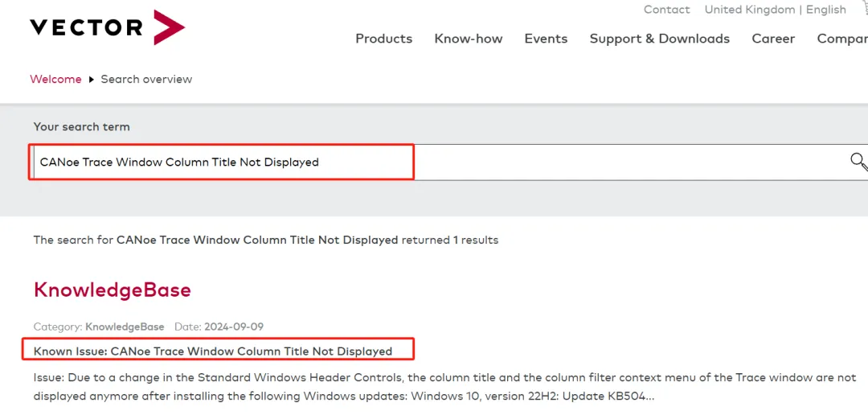Click the breadcrumb arrow separator
The height and width of the screenshot is (415, 868).
click(92, 80)
